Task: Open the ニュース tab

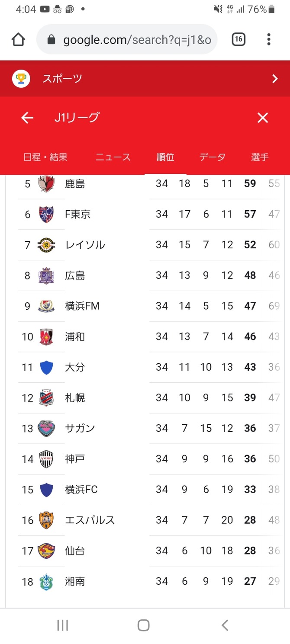Action: [113, 157]
